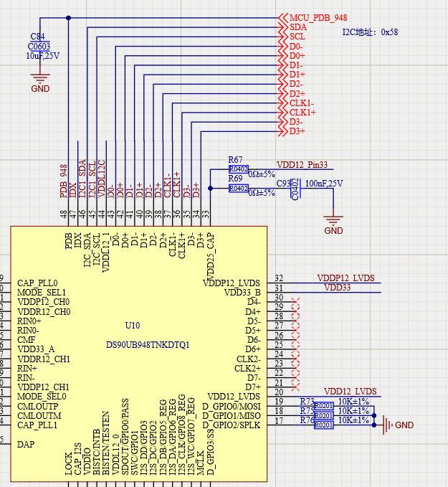Select the D3- port label
Image resolution: width=448 pixels, height=487 pixels.
click(296, 122)
